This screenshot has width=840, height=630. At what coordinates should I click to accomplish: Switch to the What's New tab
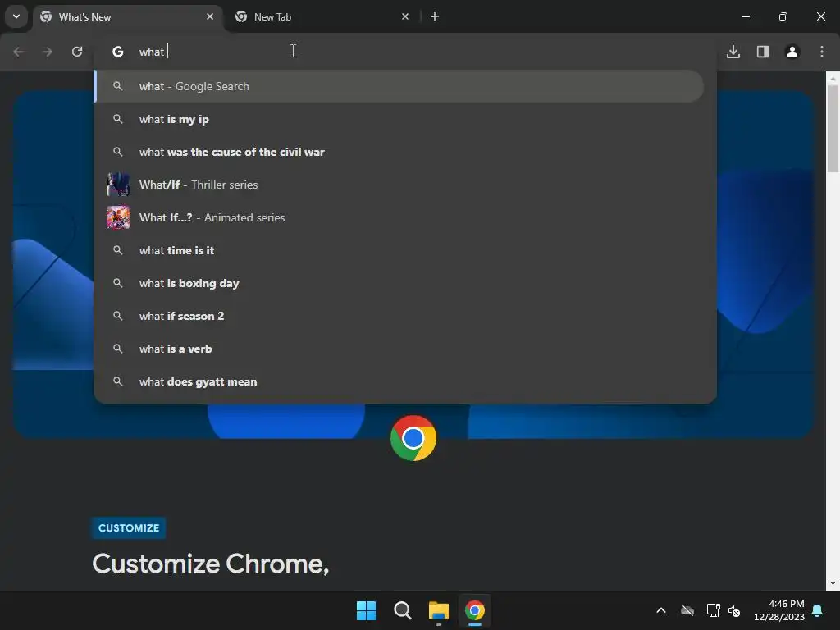(x=128, y=16)
